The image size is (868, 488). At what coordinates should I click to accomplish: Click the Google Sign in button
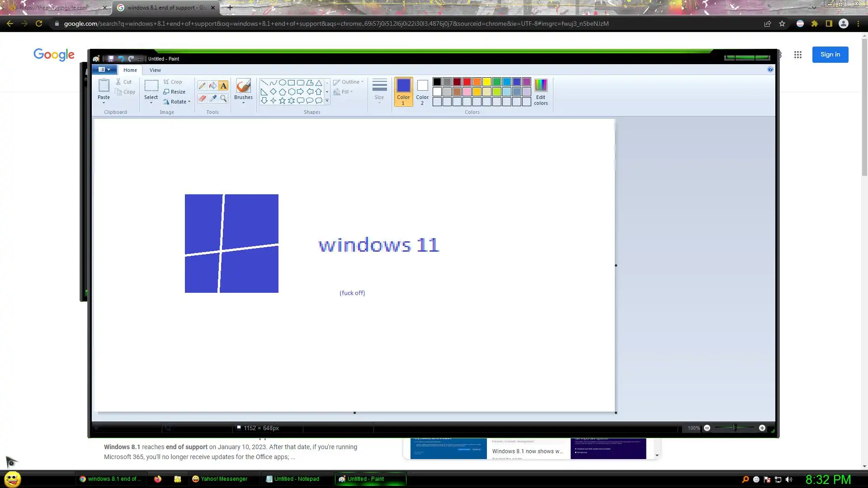(830, 55)
